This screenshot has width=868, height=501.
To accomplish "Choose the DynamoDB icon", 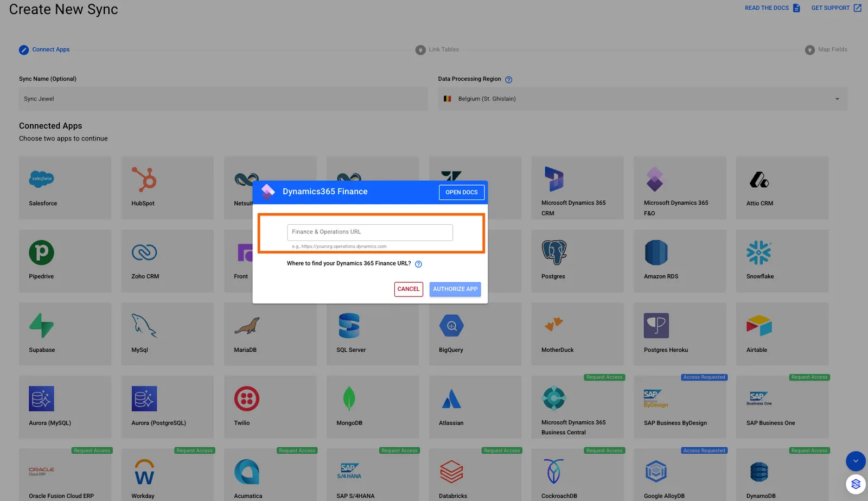I will click(x=759, y=472).
